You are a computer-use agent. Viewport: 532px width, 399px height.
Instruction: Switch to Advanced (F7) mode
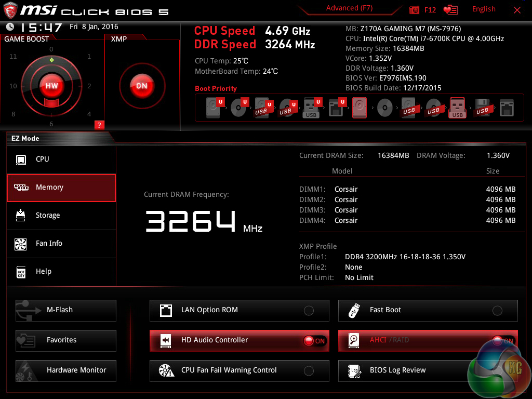click(349, 8)
